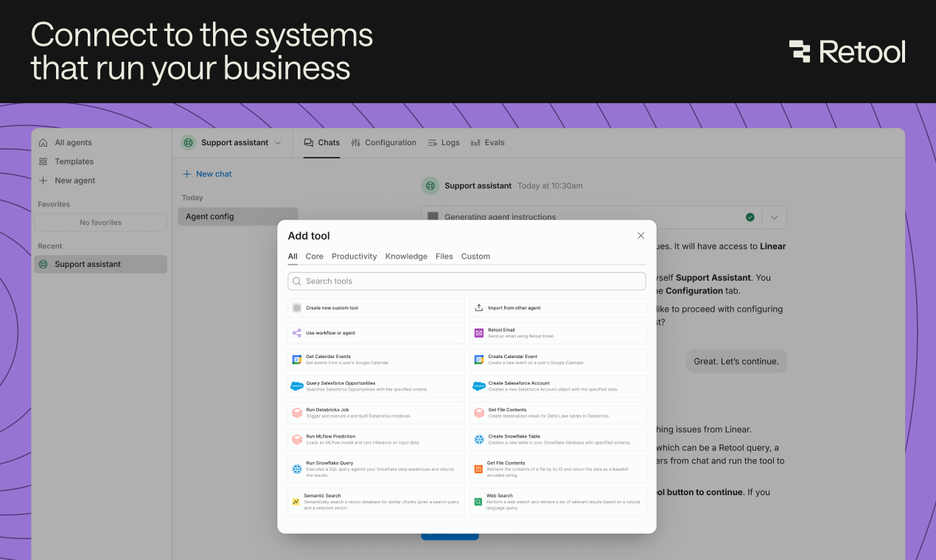Click the 'No favorites' placeholder box

tap(100, 223)
